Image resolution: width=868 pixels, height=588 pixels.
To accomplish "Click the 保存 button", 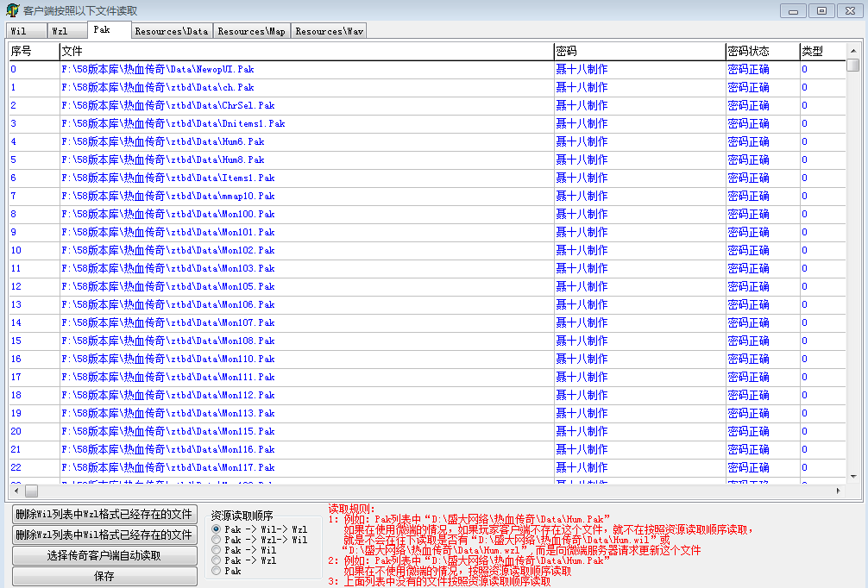I will 104,576.
